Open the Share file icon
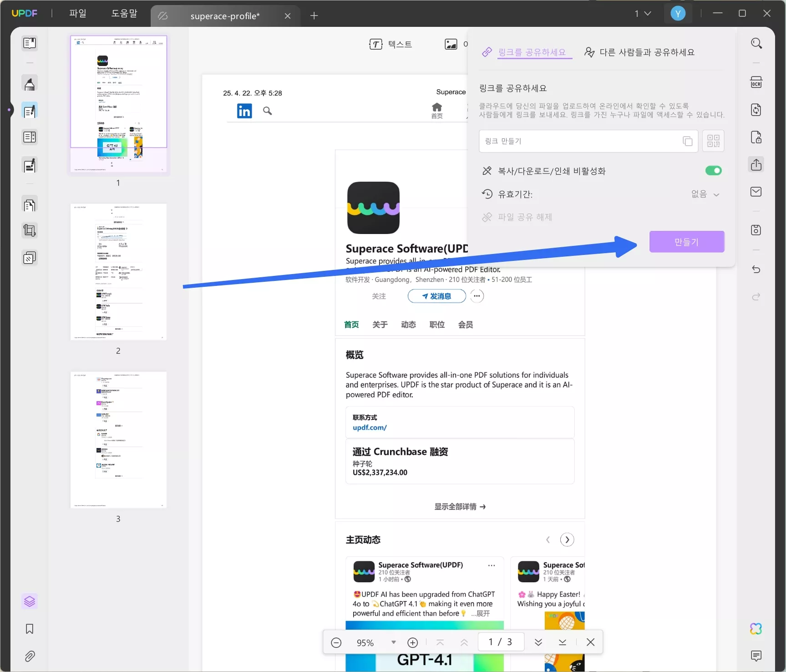The height and width of the screenshot is (672, 786). (x=756, y=164)
